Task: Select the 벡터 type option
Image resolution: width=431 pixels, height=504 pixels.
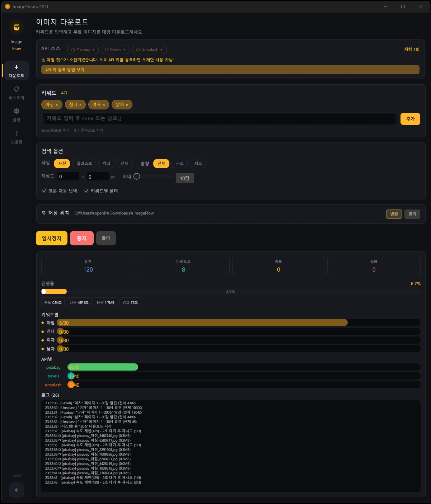Action: pos(106,164)
